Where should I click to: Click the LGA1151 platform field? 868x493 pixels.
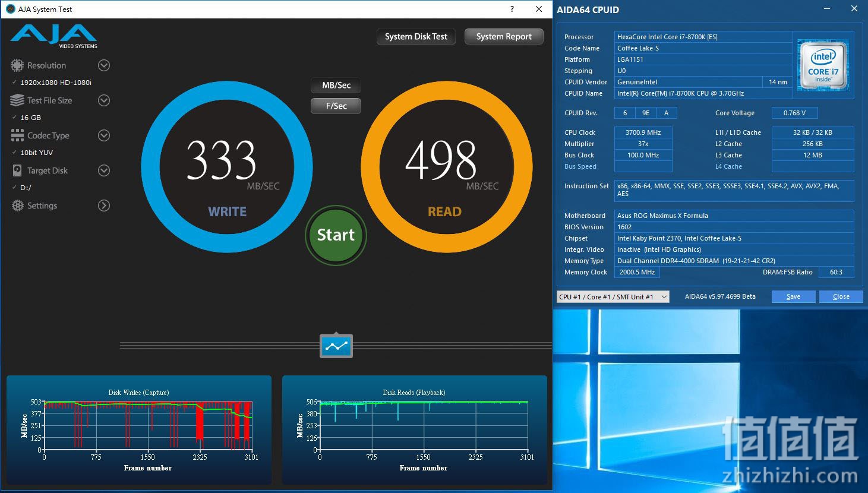click(703, 59)
